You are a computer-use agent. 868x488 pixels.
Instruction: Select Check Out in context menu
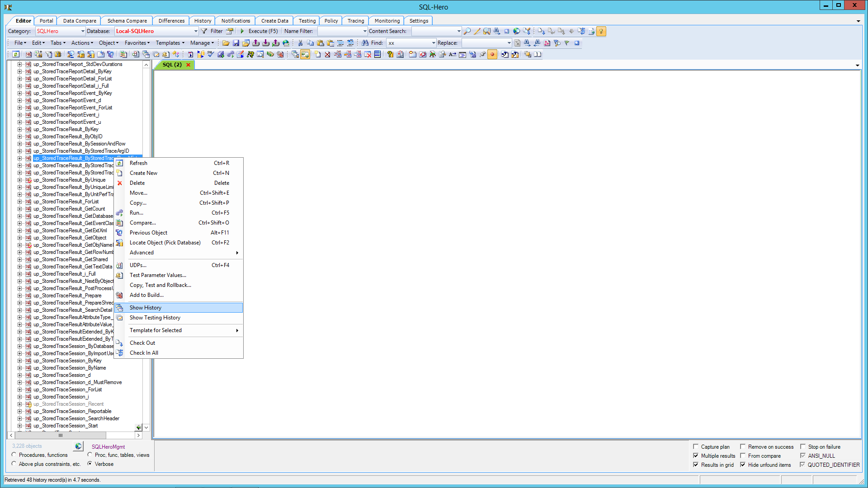[179, 343]
